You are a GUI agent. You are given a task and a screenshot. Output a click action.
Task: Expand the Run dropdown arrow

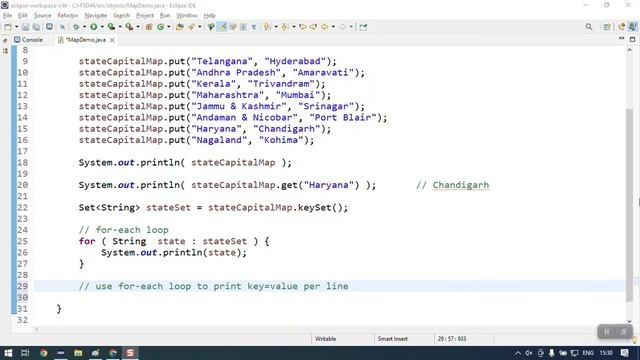(102, 27)
